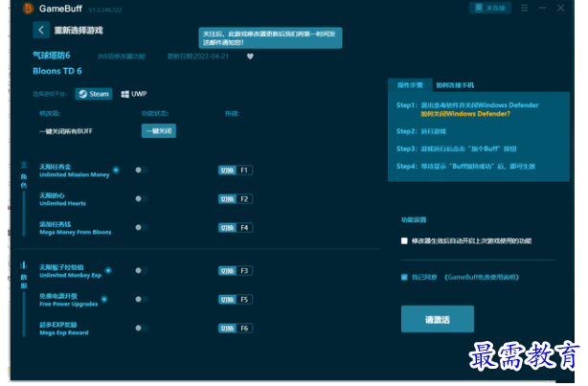Click the not-connected phone button in the title bar
Screen dimensions: 588x386
point(490,8)
